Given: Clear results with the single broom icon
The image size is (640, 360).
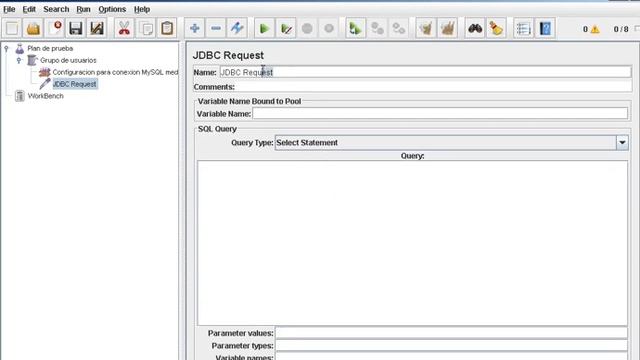Looking at the screenshot, I should tap(426, 28).
